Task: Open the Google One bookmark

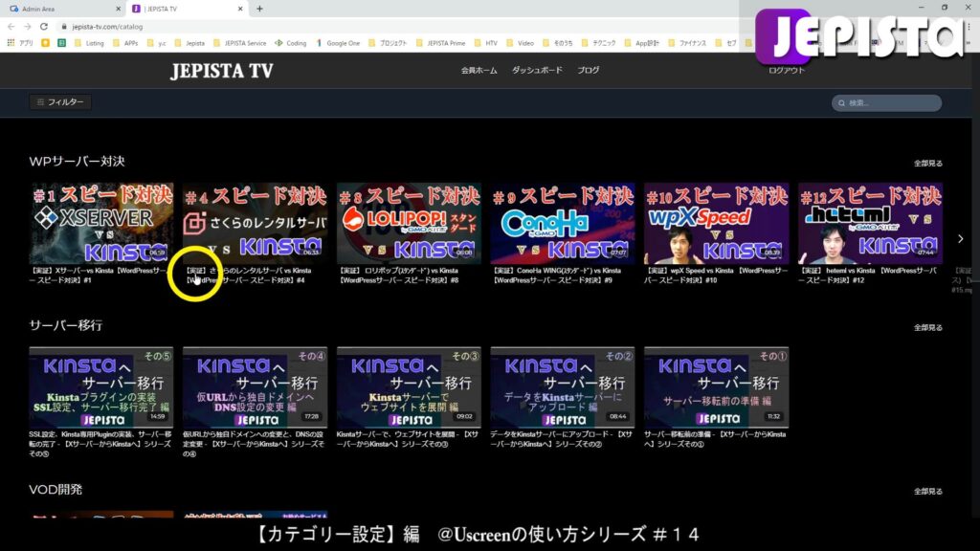Action: tap(338, 43)
